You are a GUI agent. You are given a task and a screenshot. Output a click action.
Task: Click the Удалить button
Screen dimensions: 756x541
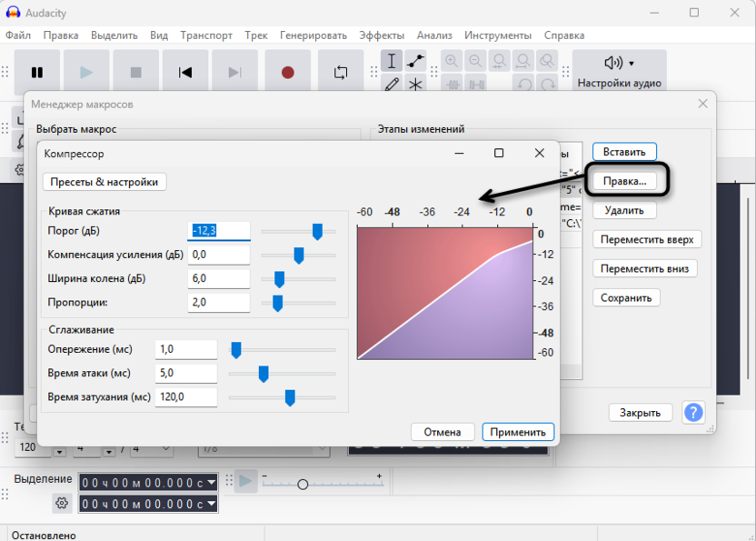(x=624, y=210)
